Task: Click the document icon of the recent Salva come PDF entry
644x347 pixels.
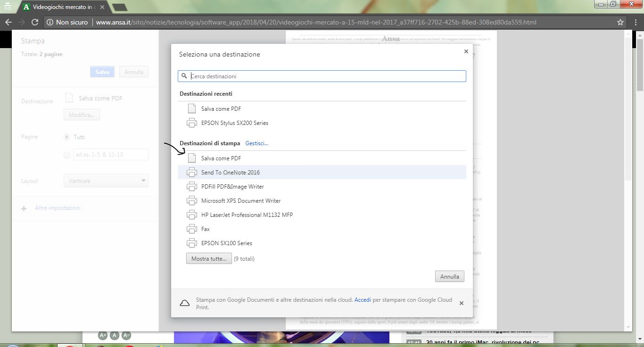Action: (x=191, y=108)
